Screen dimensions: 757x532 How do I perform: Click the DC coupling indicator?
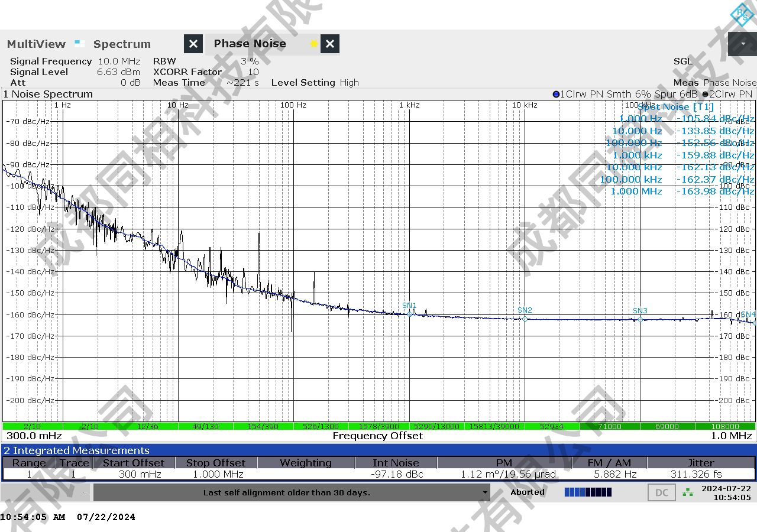pos(662,492)
